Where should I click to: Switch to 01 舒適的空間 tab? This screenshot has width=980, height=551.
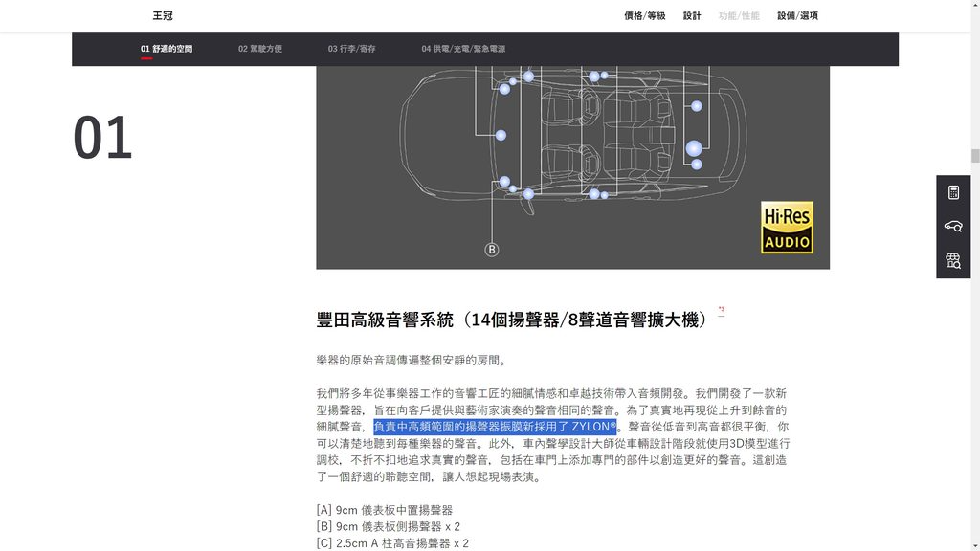pos(167,49)
